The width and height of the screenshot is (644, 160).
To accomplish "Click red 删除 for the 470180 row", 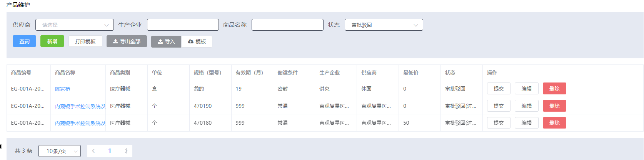I will [554, 123].
